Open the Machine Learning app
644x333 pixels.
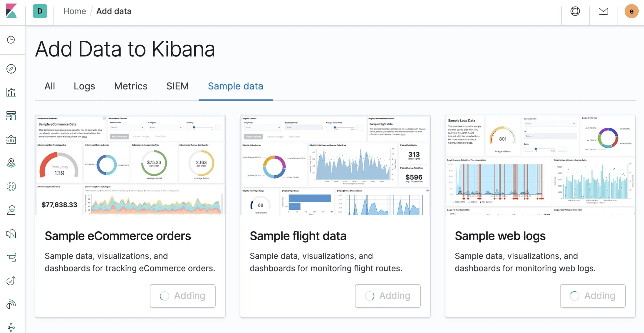click(11, 187)
